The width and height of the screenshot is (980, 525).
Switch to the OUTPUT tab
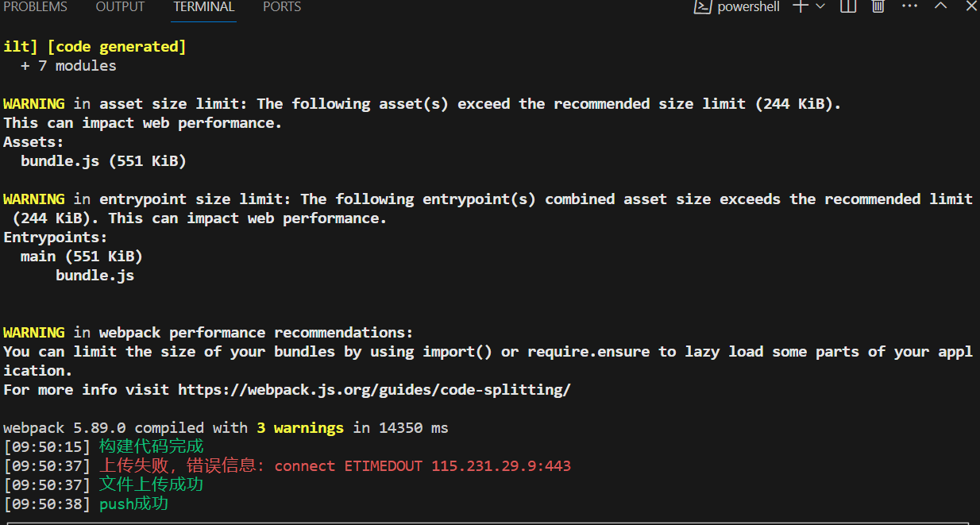pyautogui.click(x=120, y=7)
